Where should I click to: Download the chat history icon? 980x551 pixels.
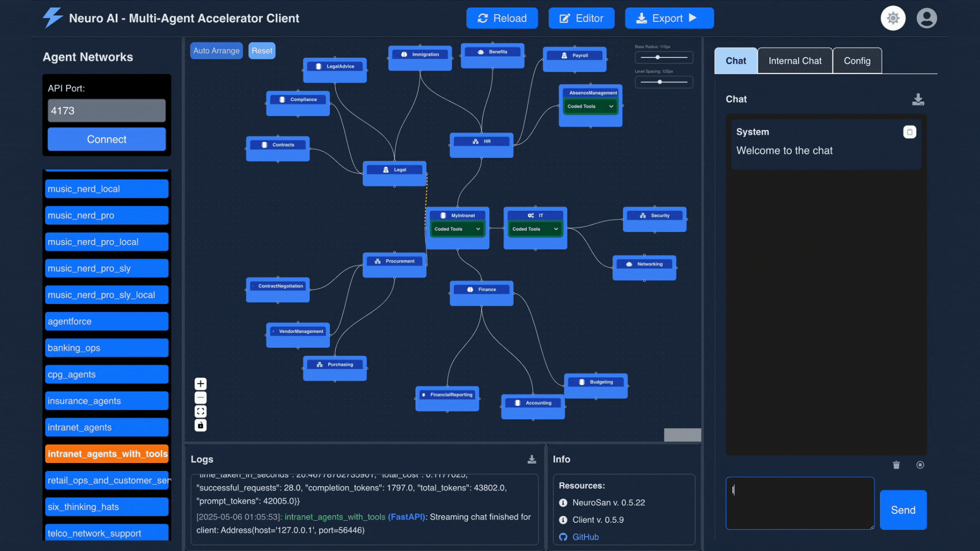click(x=918, y=99)
